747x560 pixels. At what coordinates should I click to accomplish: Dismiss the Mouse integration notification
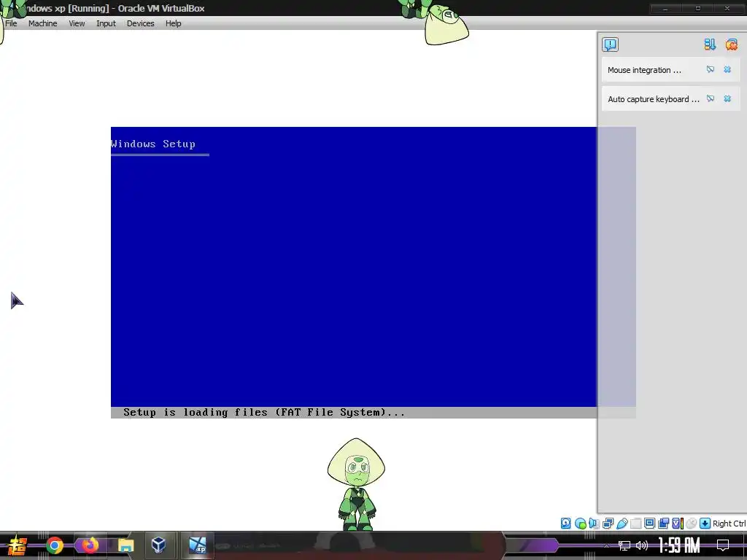click(727, 69)
